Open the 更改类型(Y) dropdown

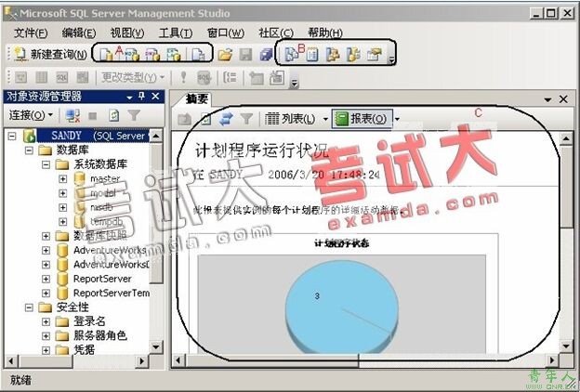[x=133, y=78]
